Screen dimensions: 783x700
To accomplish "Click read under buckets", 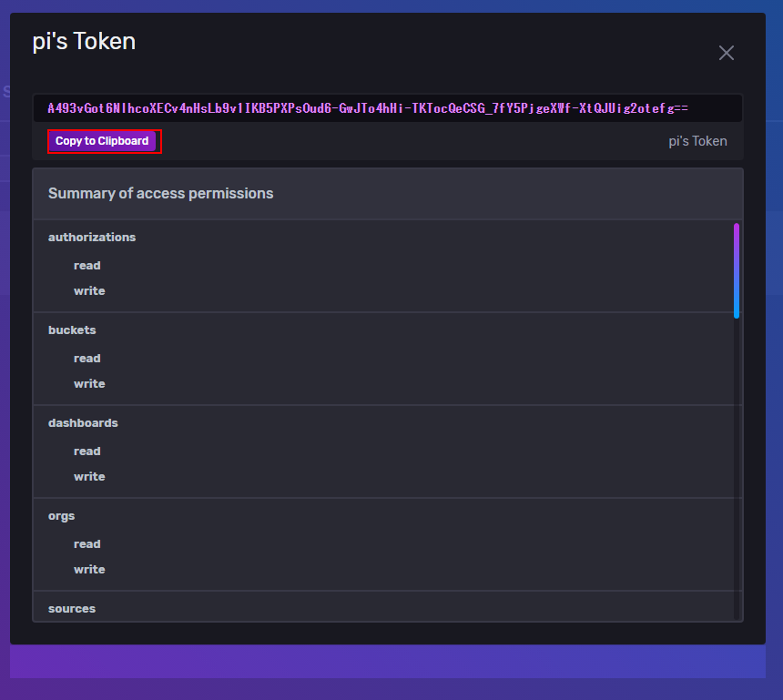I will click(87, 359).
